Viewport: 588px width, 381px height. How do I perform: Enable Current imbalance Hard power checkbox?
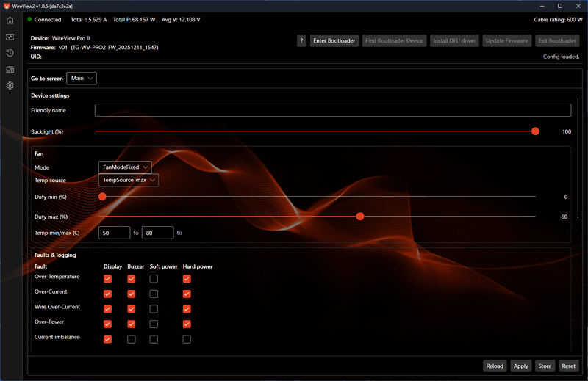tap(187, 339)
